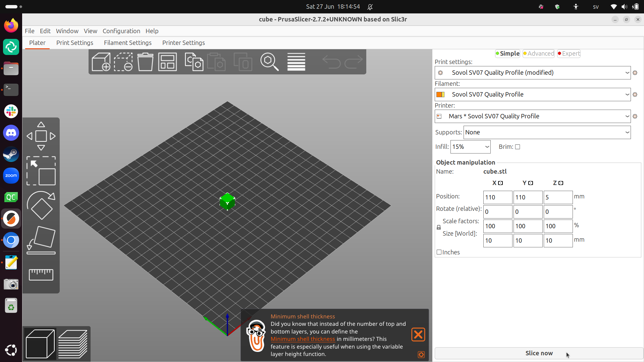644x362 pixels.
Task: Click the Printer settings gear icon
Action: [x=635, y=116]
